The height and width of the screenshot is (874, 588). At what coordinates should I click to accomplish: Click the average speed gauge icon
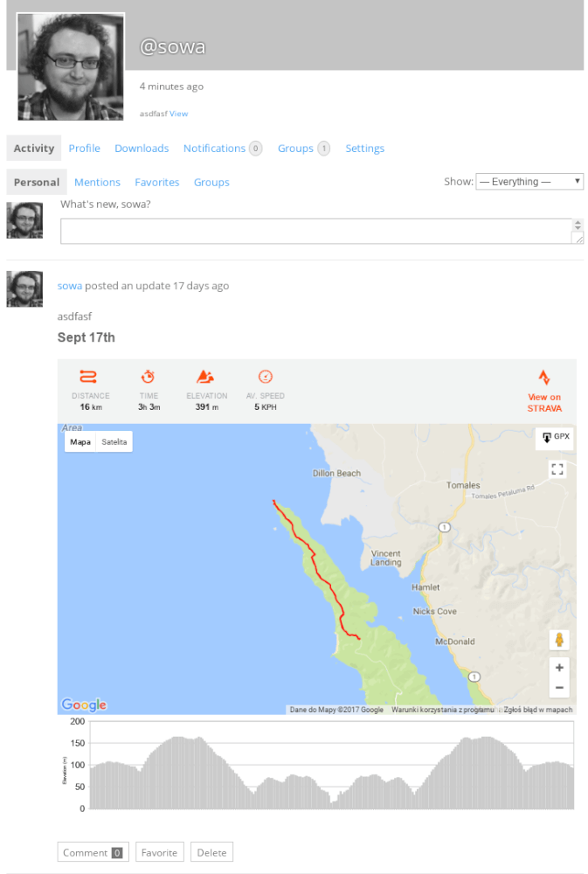point(266,377)
